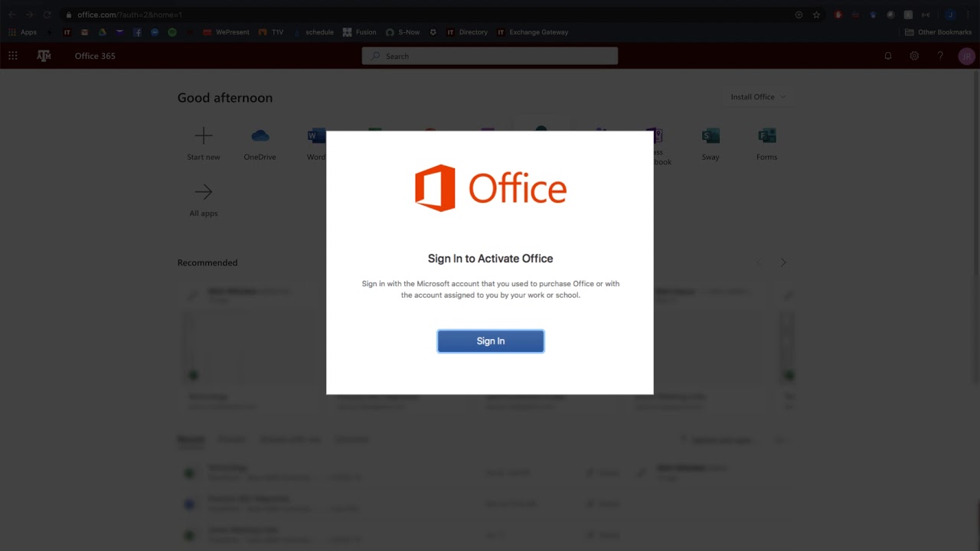Open the Apps bookmarks shortcut

pyautogui.click(x=22, y=32)
